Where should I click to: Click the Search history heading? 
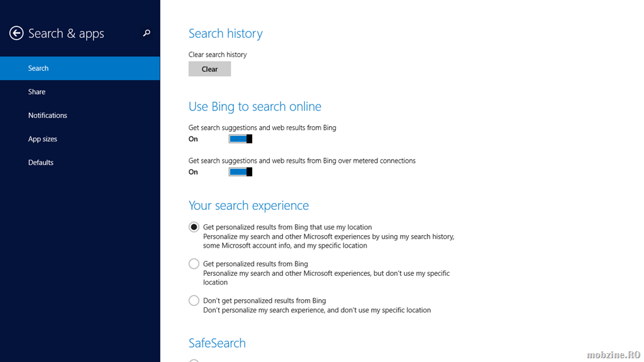tap(226, 33)
